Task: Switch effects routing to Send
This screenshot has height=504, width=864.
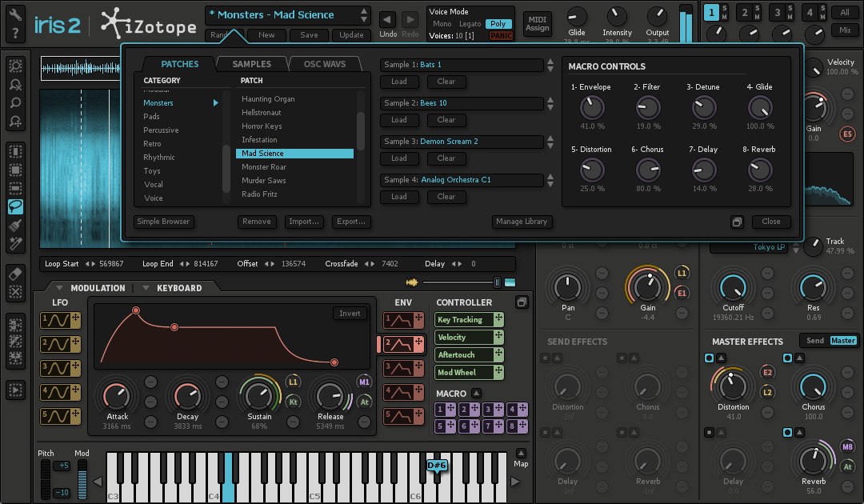Action: (814, 341)
